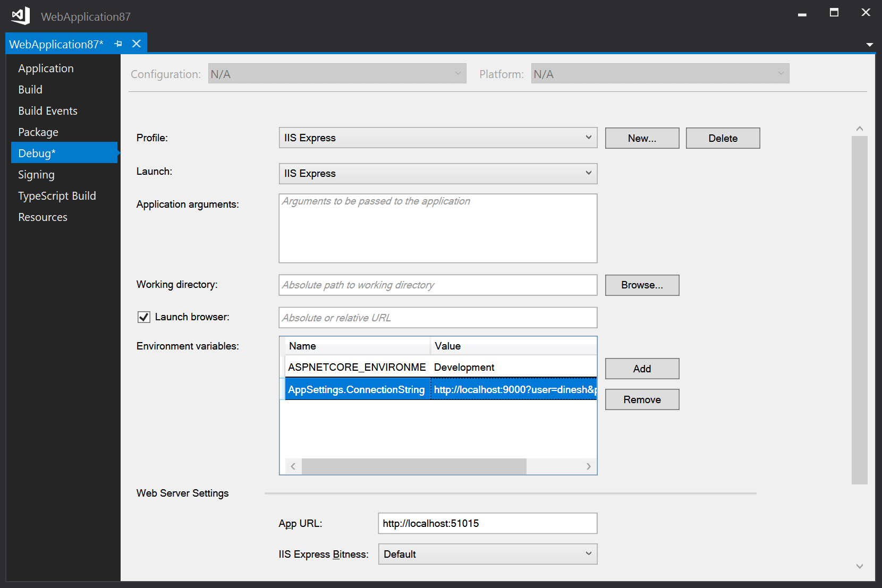
Task: Focus the Application arguments text box
Action: coord(438,228)
